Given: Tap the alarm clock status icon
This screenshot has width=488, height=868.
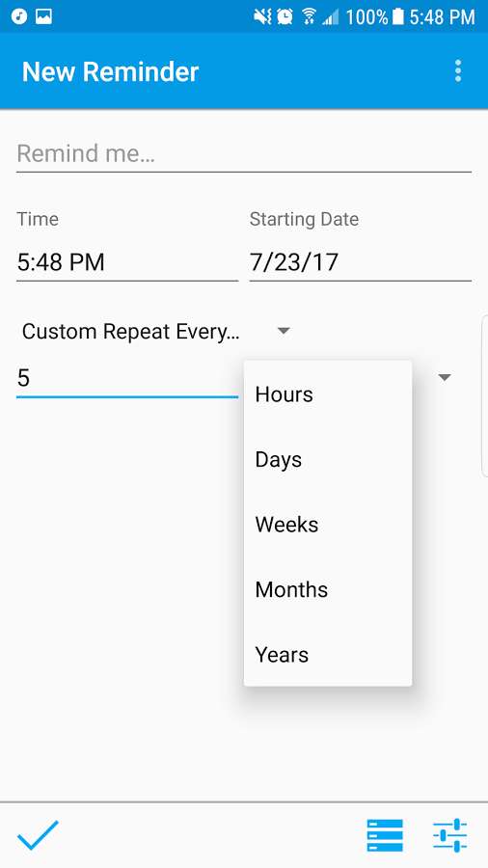Looking at the screenshot, I should click(x=285, y=16).
